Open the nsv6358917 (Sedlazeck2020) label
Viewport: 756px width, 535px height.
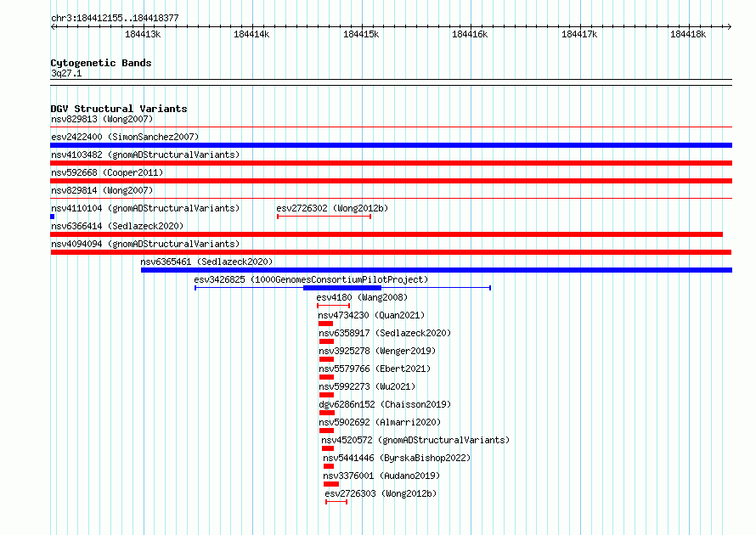(385, 333)
